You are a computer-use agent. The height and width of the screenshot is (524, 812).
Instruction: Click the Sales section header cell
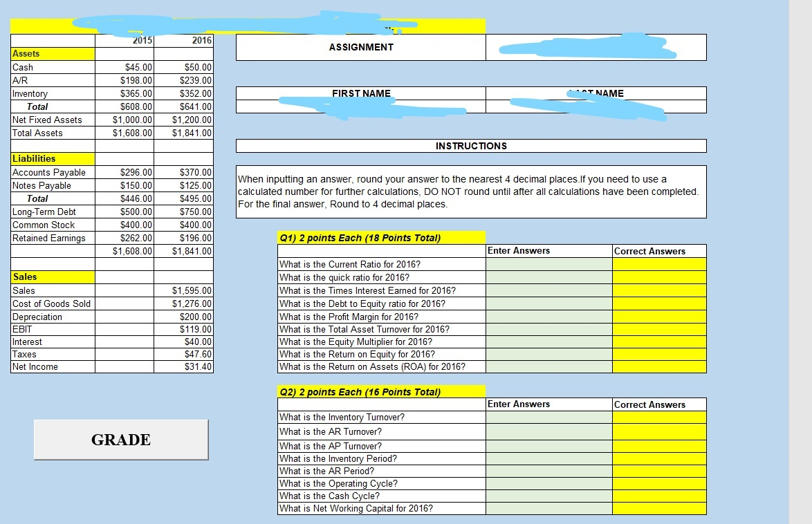52,277
